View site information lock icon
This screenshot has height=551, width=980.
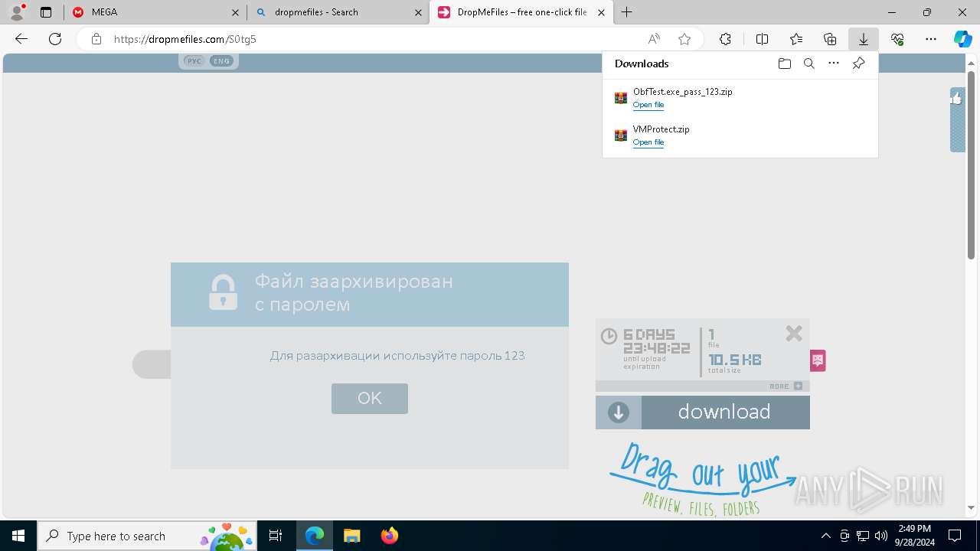96,39
